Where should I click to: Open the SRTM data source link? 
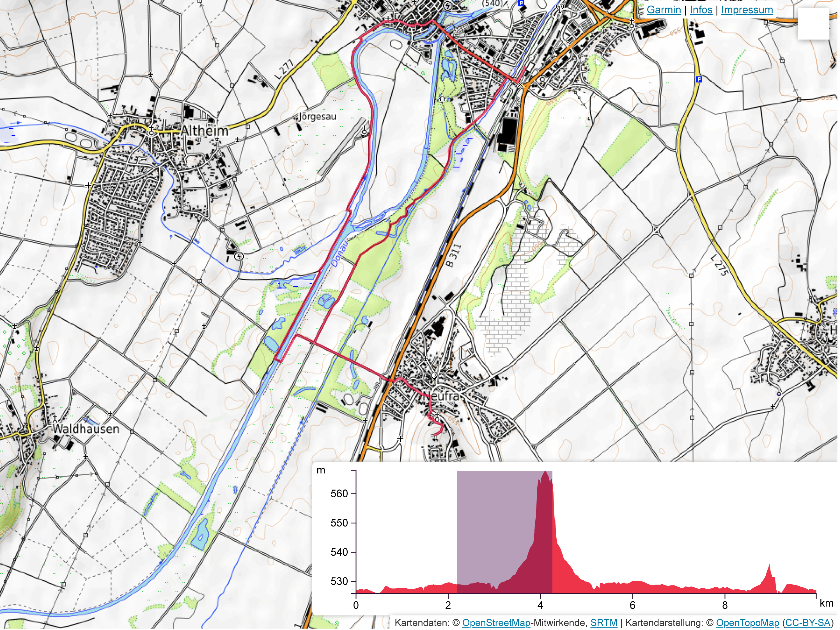[x=603, y=623]
